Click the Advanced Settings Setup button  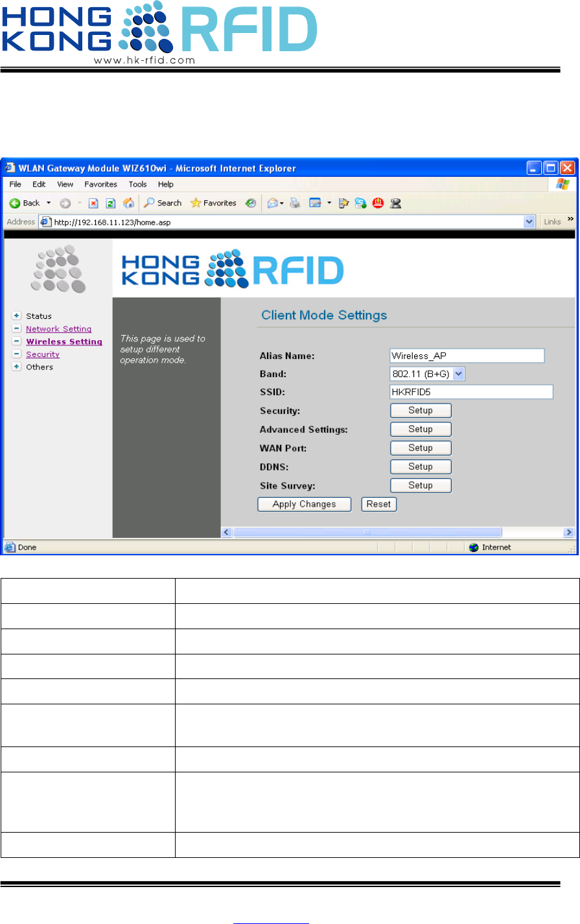click(421, 430)
